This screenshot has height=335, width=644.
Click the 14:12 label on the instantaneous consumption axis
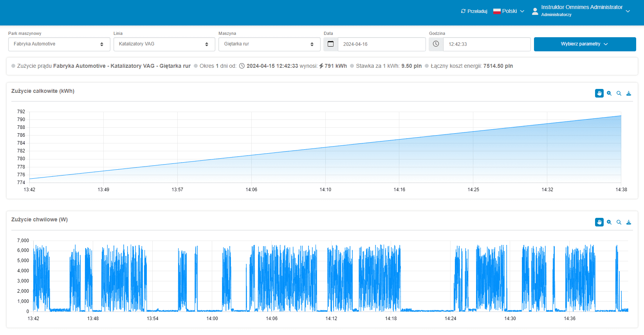point(331,319)
